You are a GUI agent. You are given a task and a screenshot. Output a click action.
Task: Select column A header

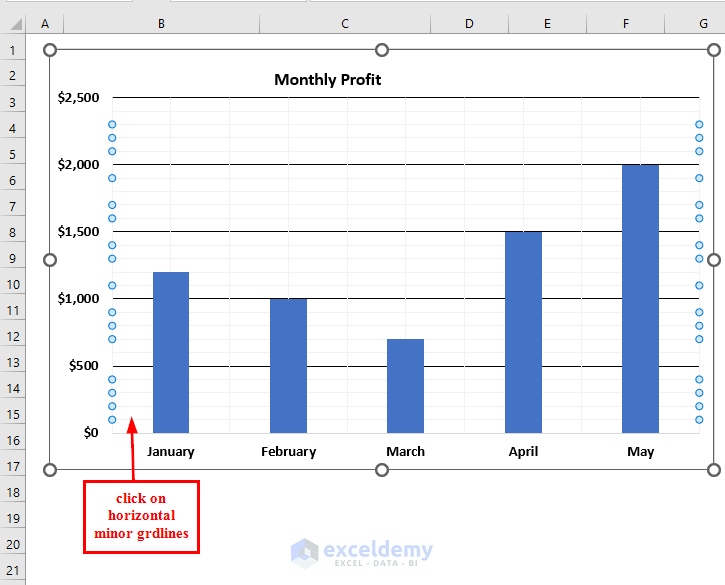point(45,24)
